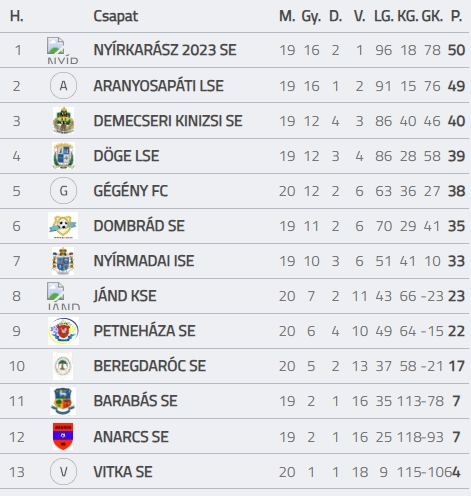Viewport: 471px width, 496px height.
Task: Click the broken image beside Jánd KSE
Action: 63,296
